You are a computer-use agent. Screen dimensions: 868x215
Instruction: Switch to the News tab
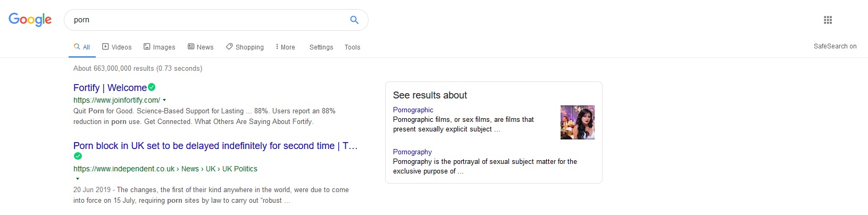(201, 47)
